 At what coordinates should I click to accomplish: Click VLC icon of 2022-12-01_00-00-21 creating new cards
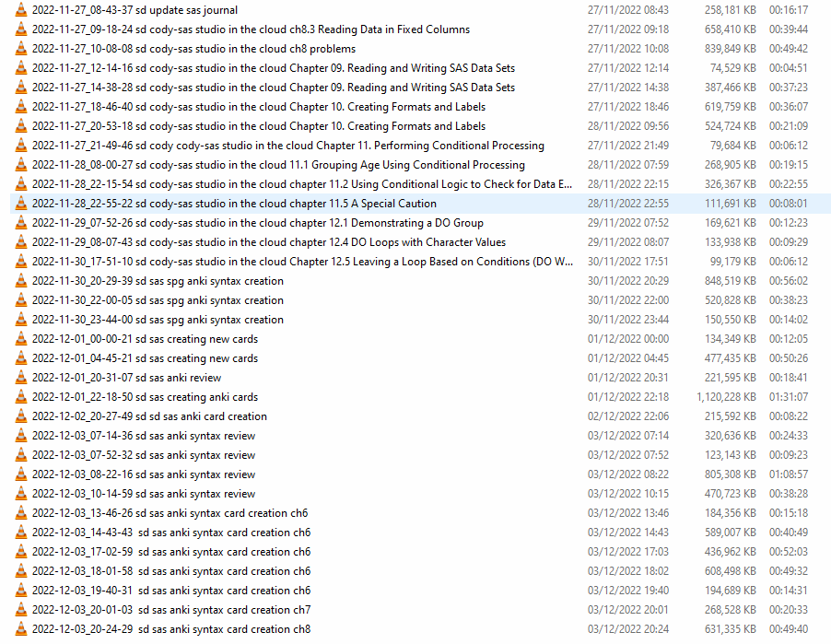coord(21,339)
